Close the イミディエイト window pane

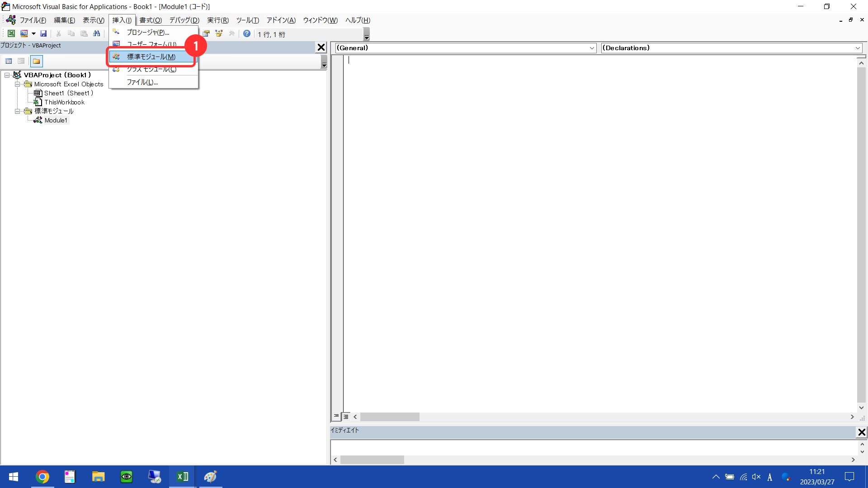tap(862, 432)
